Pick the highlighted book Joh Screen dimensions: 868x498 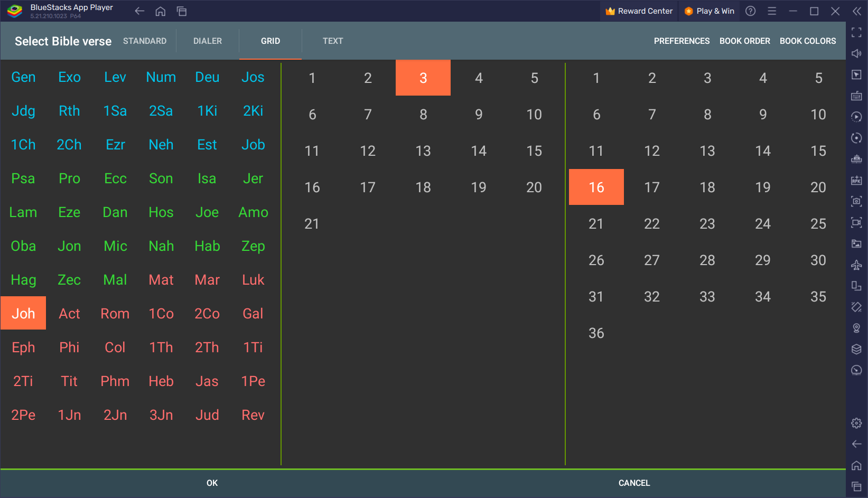(23, 313)
